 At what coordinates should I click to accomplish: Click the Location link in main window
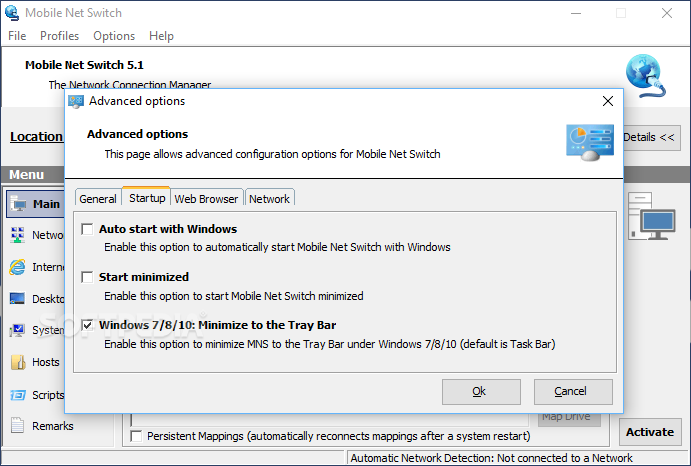[37, 137]
